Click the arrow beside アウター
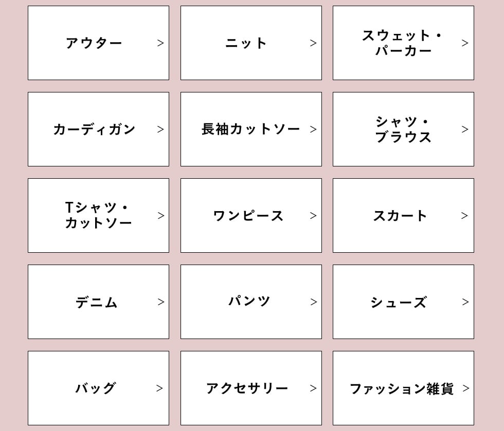The width and height of the screenshot is (504, 431). tap(160, 43)
